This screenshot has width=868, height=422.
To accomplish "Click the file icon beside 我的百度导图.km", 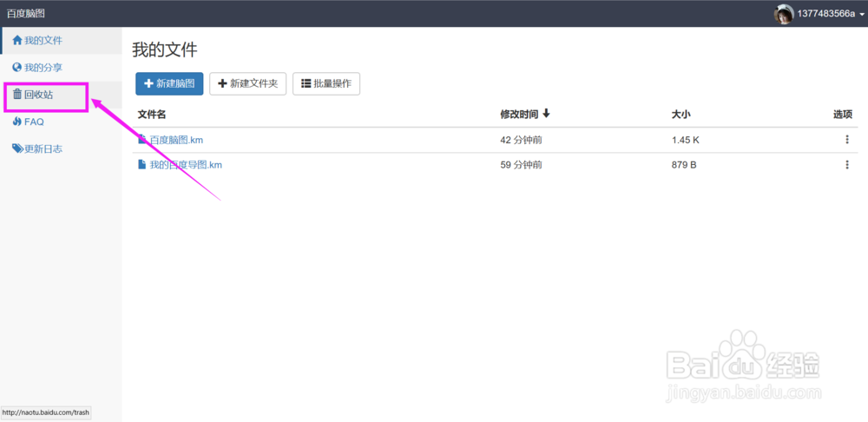I will point(141,164).
